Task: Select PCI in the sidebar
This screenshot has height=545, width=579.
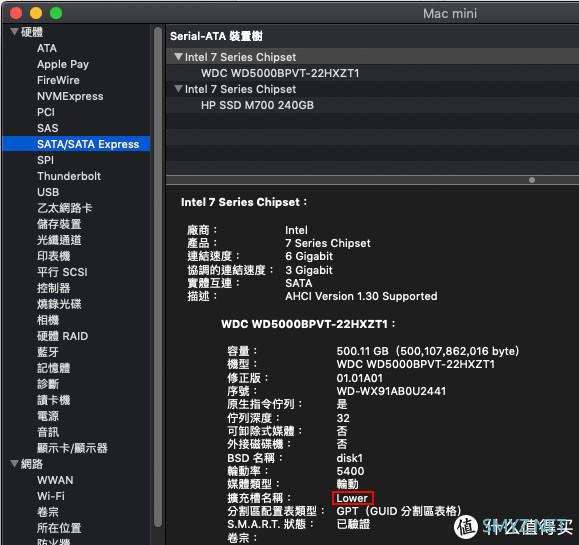Action: pyautogui.click(x=46, y=112)
